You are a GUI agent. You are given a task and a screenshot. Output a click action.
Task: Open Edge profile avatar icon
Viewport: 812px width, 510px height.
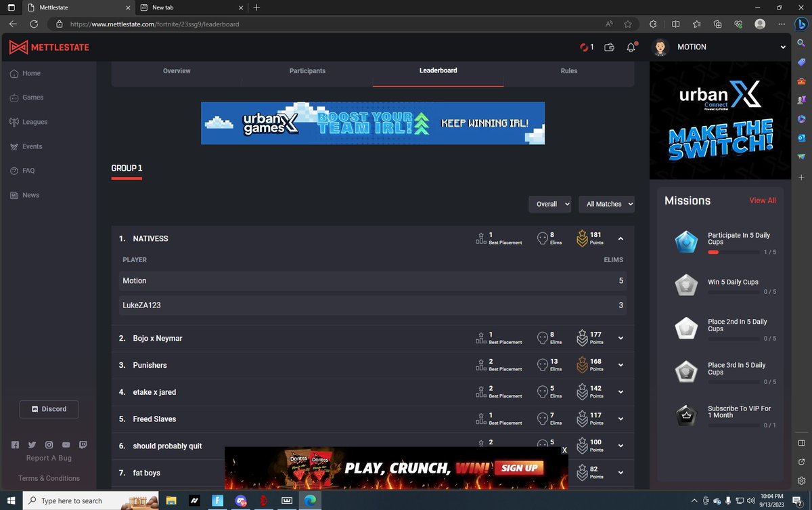[x=761, y=24]
